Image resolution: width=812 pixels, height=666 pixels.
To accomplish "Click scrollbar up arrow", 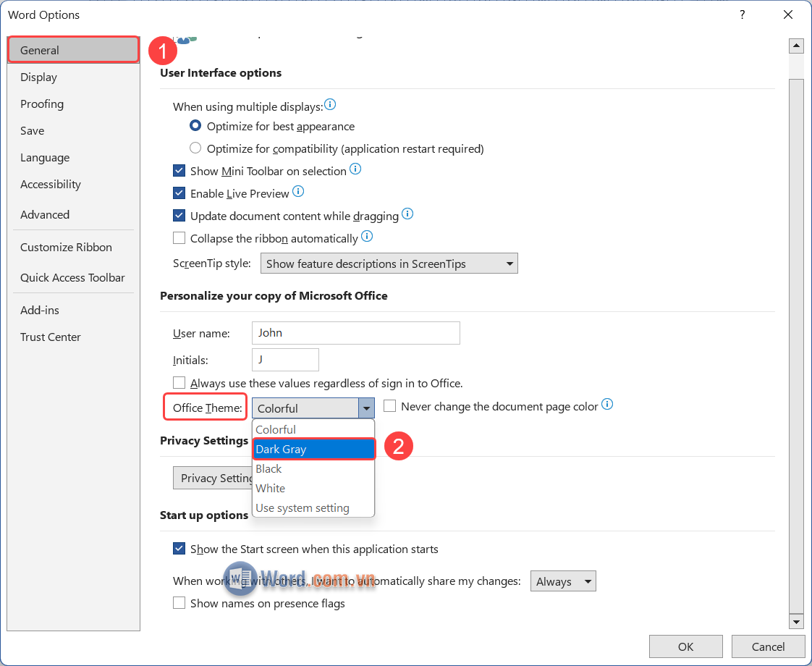I will click(x=796, y=46).
